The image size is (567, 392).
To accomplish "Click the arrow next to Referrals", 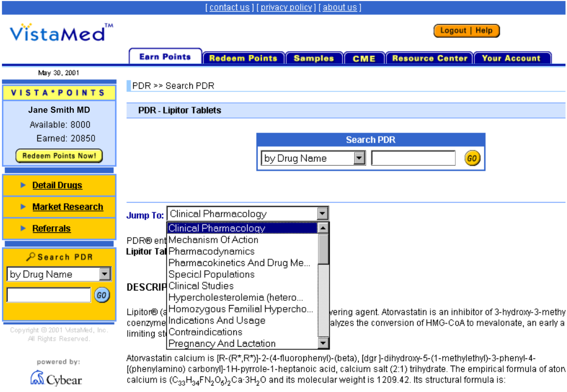I will [23, 229].
